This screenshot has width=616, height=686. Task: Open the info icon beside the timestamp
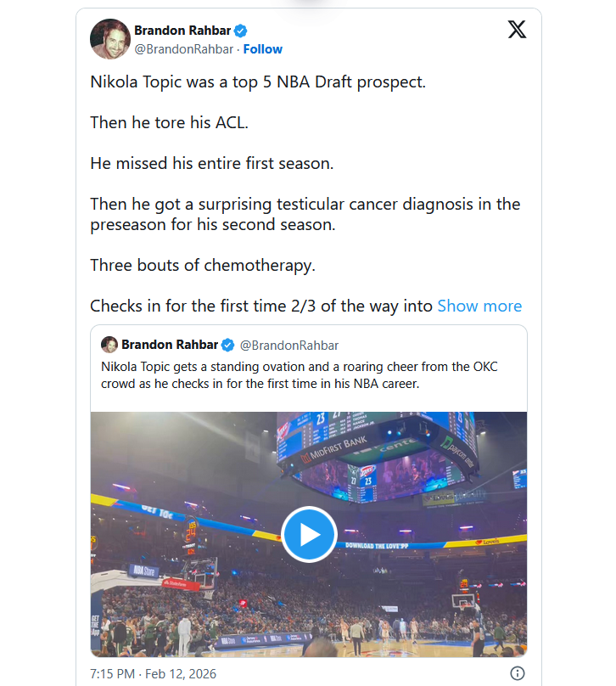(517, 673)
